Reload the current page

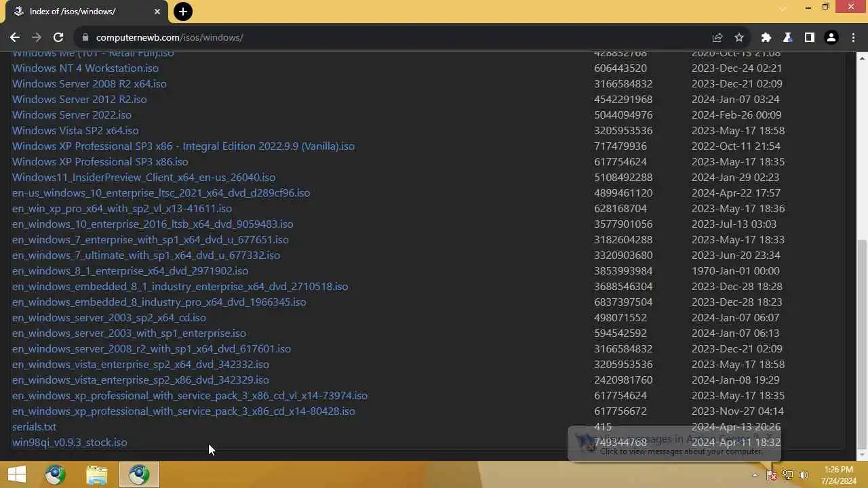coord(58,37)
